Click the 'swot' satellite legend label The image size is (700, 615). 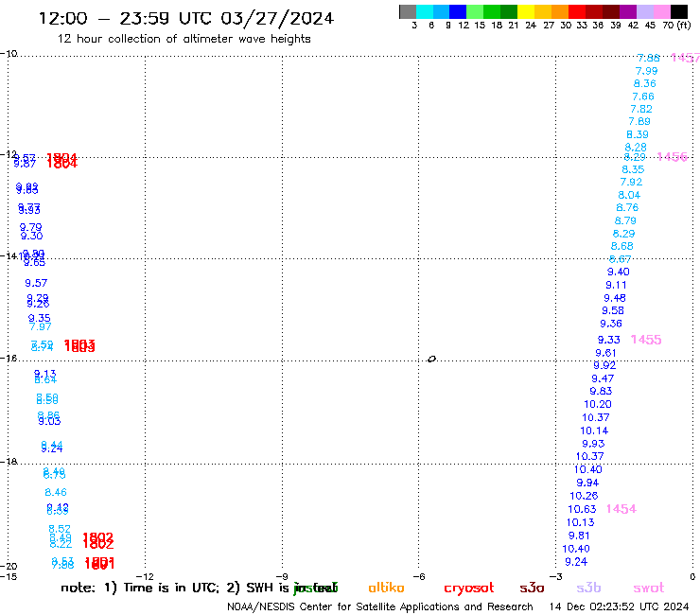tap(649, 588)
